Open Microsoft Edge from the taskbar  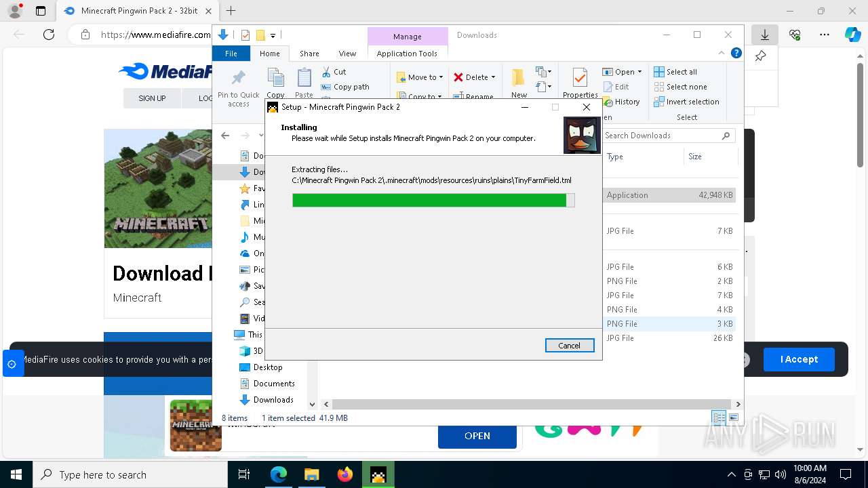coord(279,474)
